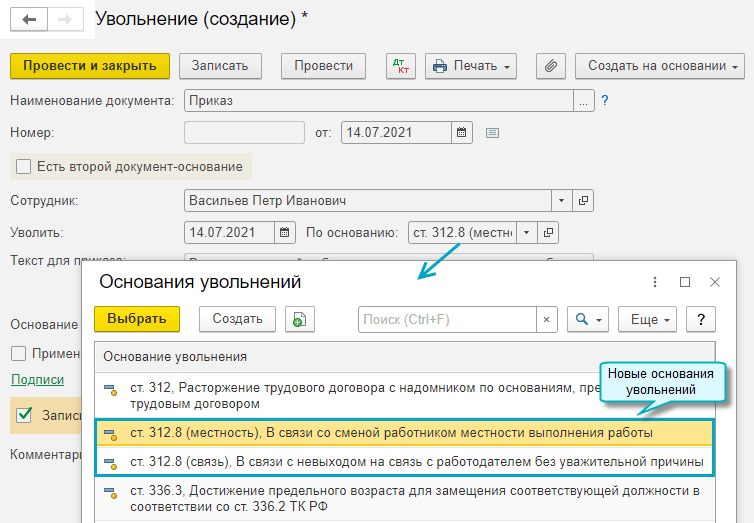Open calendar for the 'Уволить' date
This screenshot has width=754, height=523.
pyautogui.click(x=285, y=233)
